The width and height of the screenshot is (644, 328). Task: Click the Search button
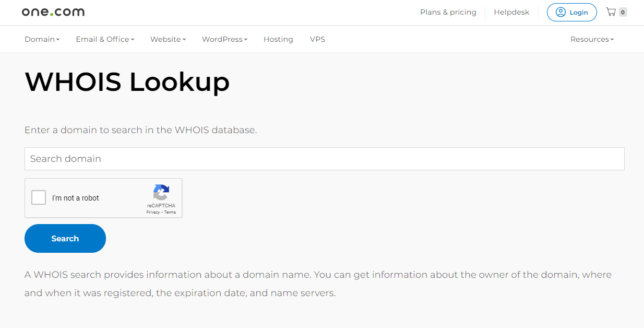click(65, 238)
